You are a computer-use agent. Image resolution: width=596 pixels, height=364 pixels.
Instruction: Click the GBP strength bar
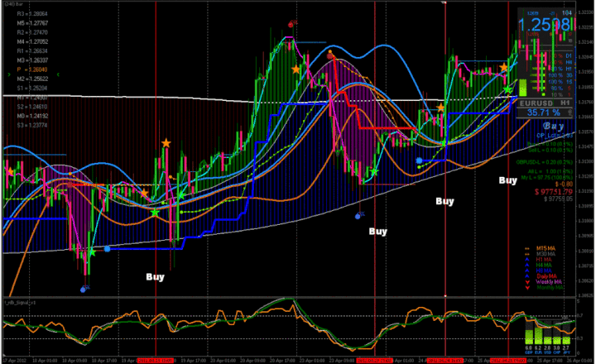coord(529,336)
